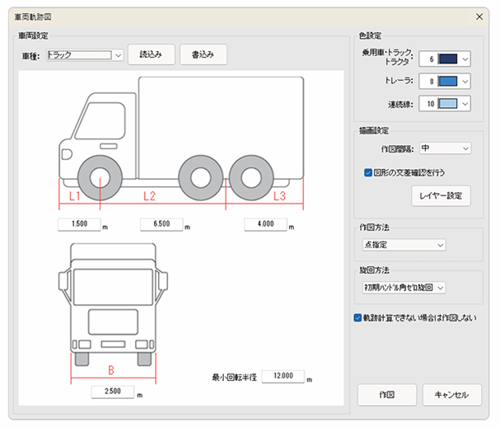Click the L1 length input field
The height and width of the screenshot is (432, 504).
point(79,224)
